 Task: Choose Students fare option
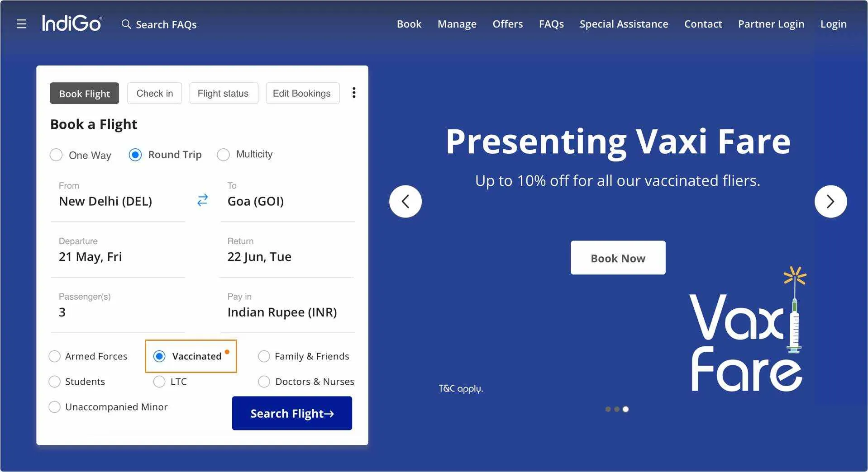tap(76, 382)
